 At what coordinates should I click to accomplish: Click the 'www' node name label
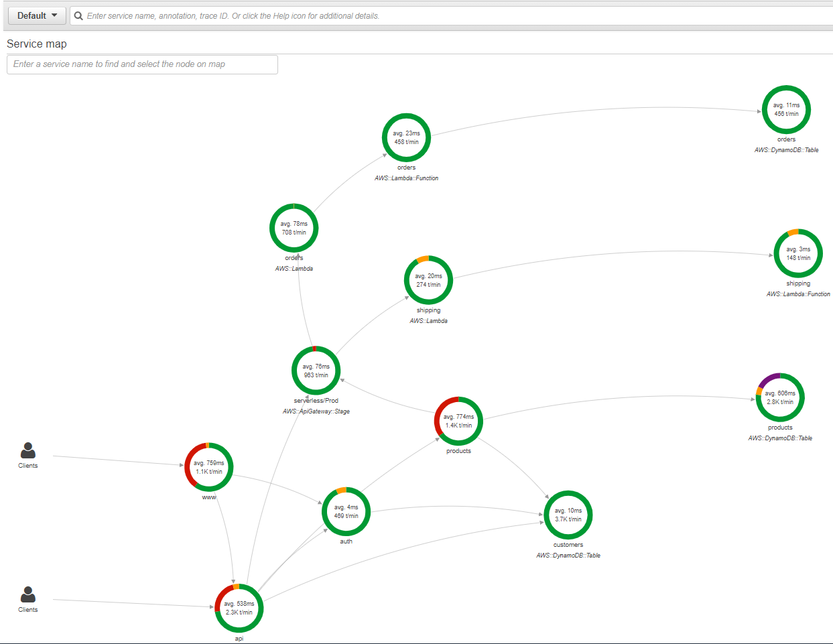(209, 497)
